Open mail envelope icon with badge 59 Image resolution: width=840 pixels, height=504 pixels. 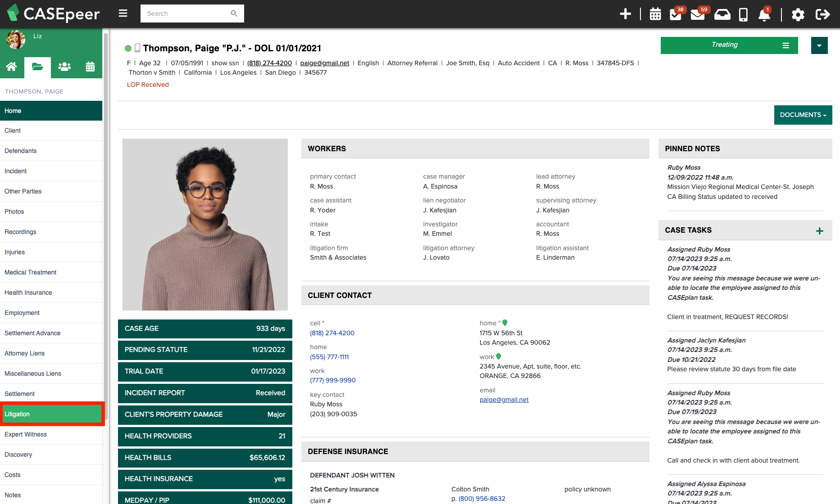698,14
